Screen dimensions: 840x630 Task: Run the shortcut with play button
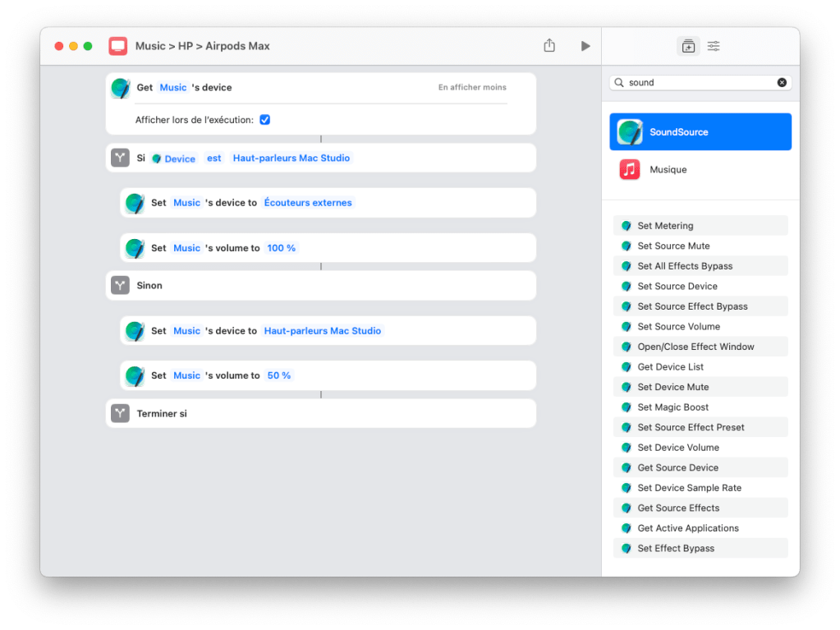(x=585, y=46)
